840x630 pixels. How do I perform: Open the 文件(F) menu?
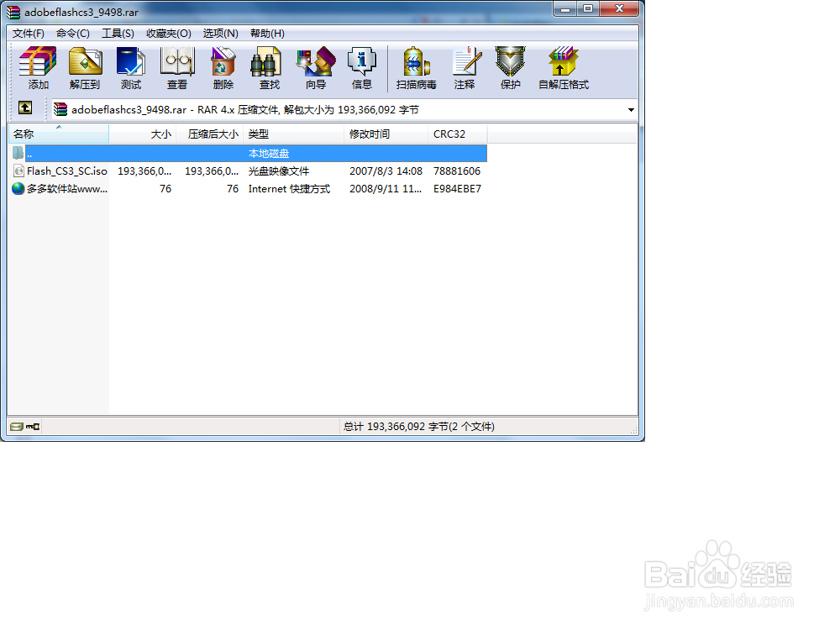click(29, 34)
